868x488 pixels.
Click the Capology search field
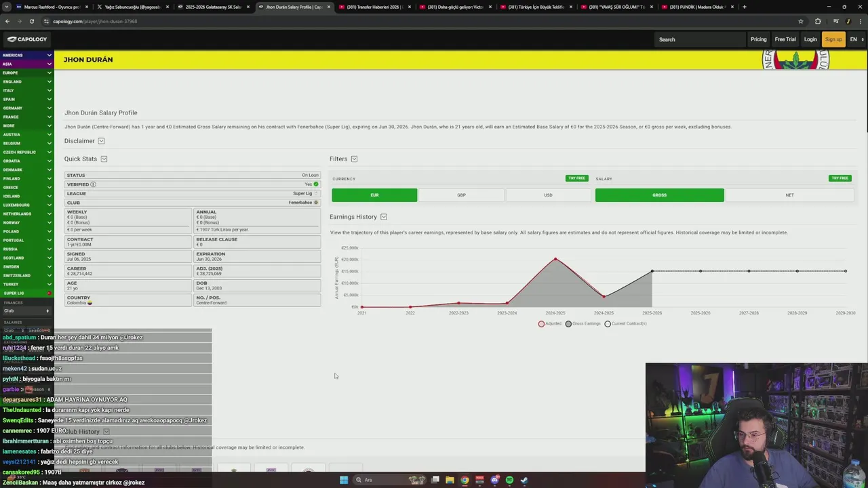tap(701, 39)
